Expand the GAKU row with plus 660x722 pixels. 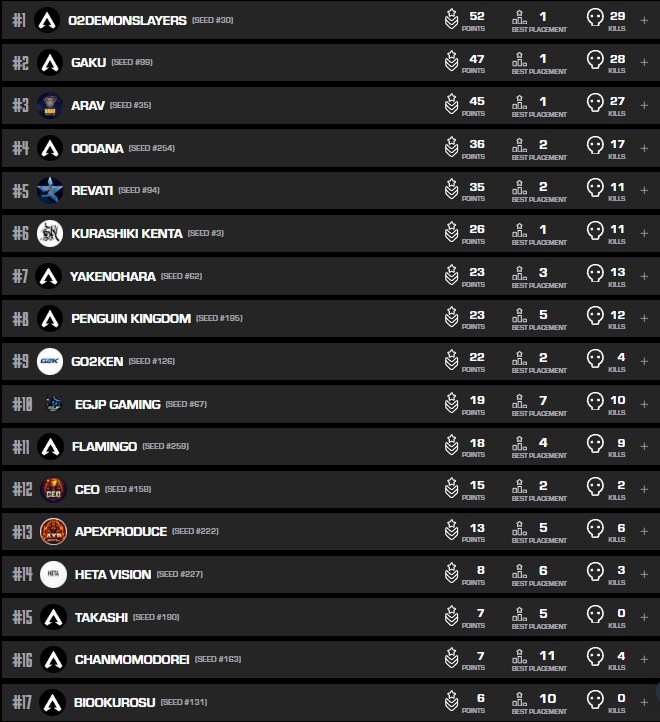(x=644, y=63)
